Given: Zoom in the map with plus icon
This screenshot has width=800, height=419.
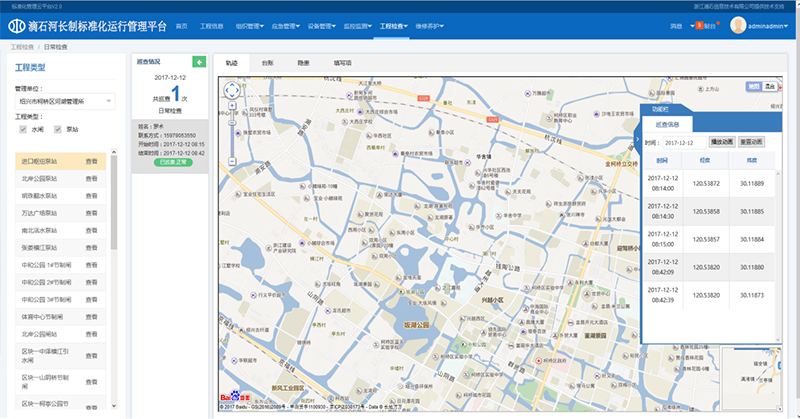Looking at the screenshot, I should pyautogui.click(x=232, y=106).
